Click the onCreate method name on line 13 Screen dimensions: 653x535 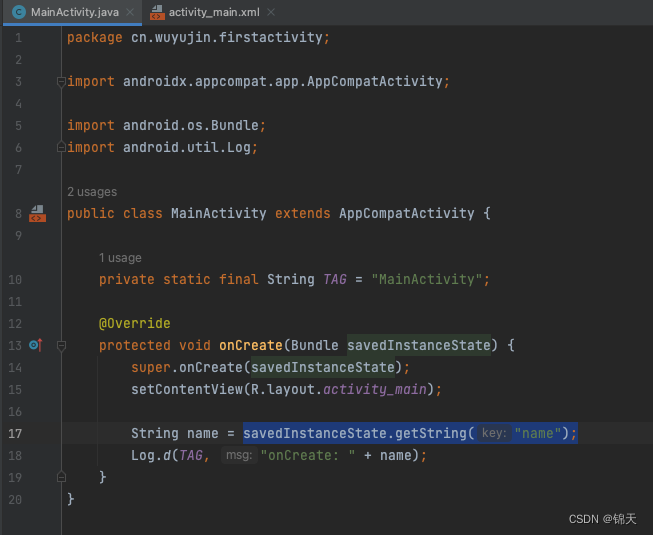[251, 346]
